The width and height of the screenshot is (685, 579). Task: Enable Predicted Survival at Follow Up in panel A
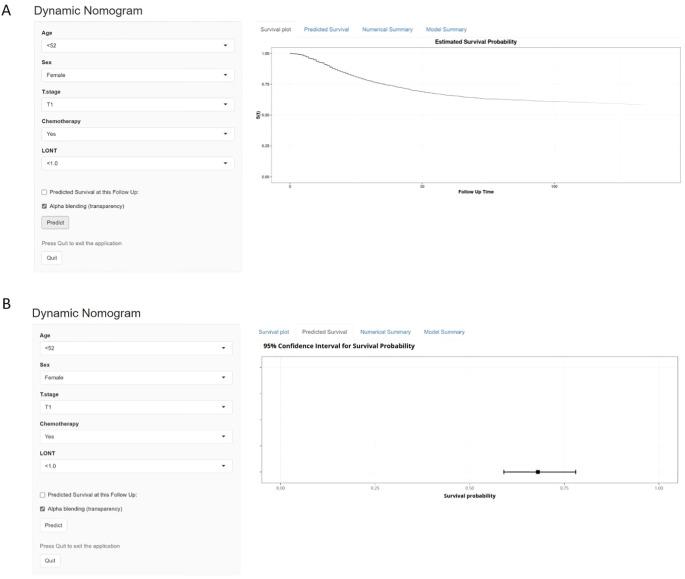click(44, 192)
